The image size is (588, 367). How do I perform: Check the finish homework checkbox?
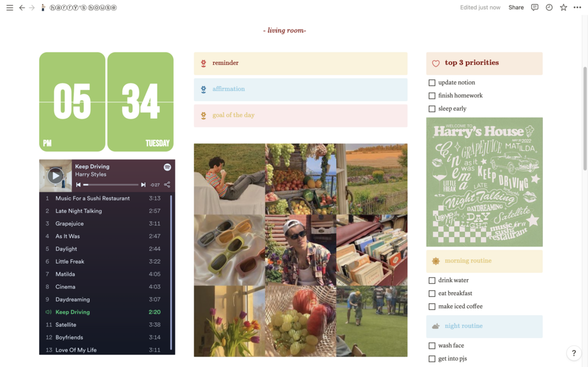coord(432,95)
